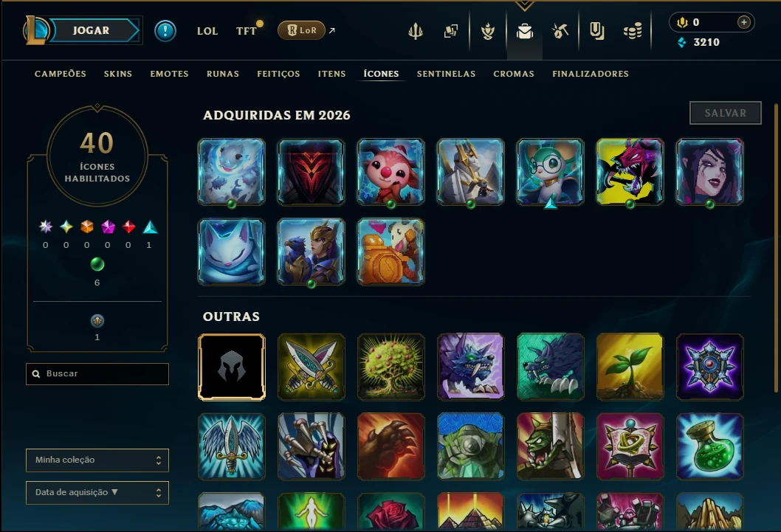Image resolution: width=781 pixels, height=532 pixels.
Task: Click the Clash trident icon
Action: coord(416,31)
